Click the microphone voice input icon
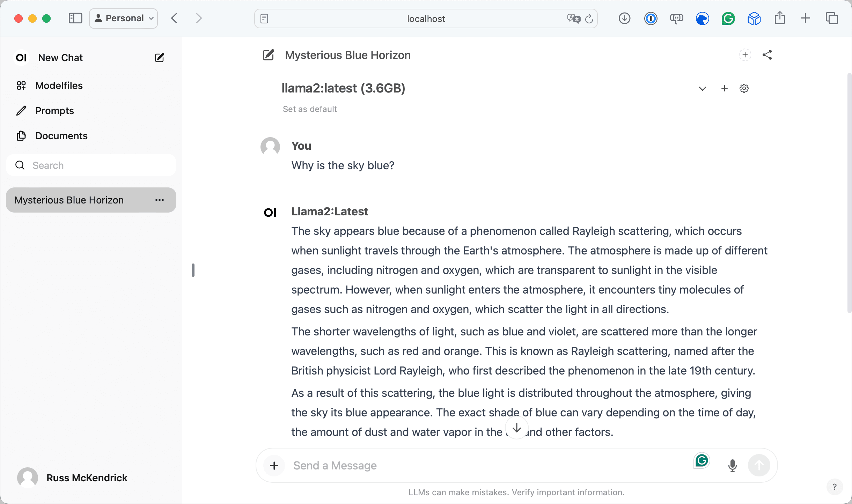852x504 pixels. click(732, 465)
